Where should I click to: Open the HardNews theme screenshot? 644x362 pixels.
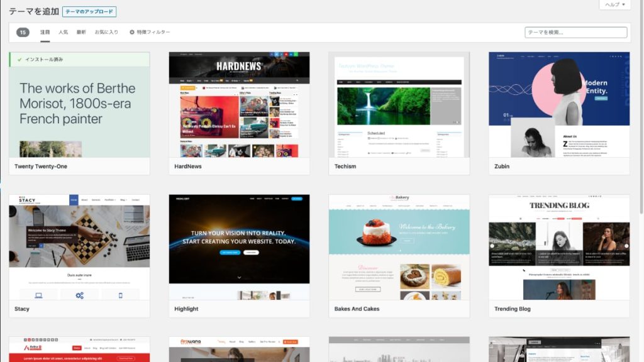click(x=239, y=105)
